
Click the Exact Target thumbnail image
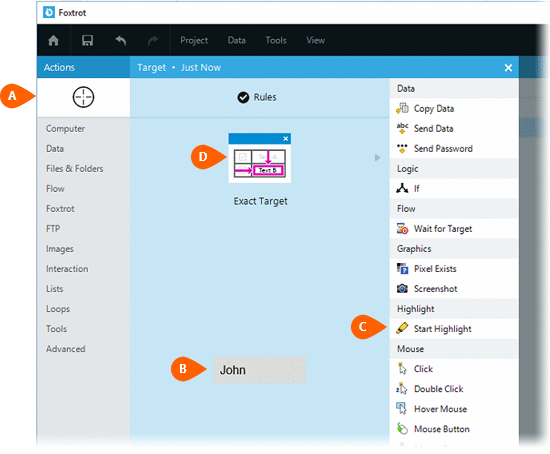click(260, 158)
